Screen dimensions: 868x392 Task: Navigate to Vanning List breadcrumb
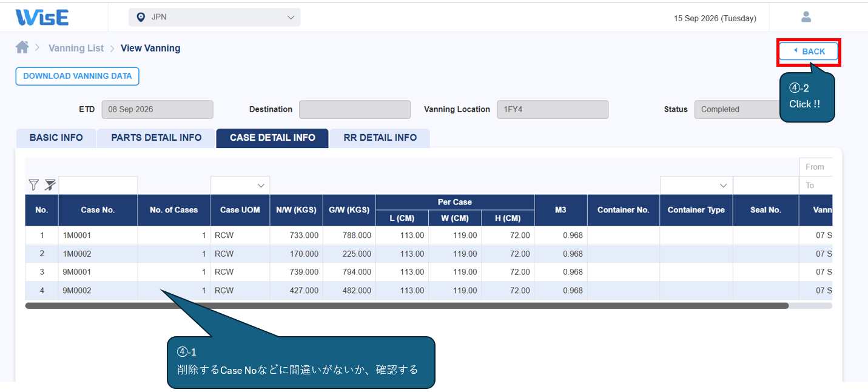click(76, 48)
